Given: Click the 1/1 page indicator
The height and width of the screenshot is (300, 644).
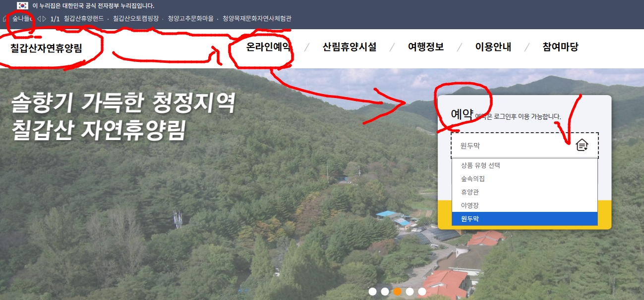Looking at the screenshot, I should [55, 19].
